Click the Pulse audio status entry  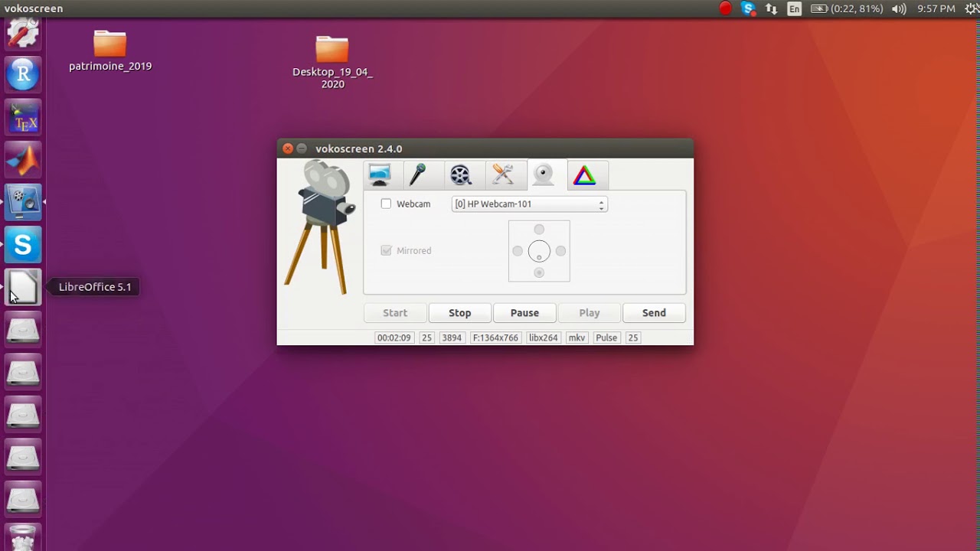606,337
